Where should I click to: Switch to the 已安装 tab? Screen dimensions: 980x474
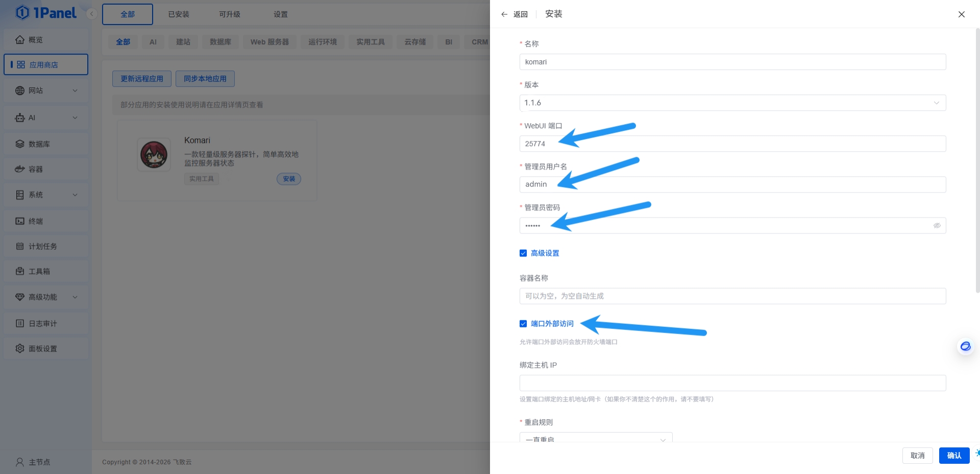point(178,14)
